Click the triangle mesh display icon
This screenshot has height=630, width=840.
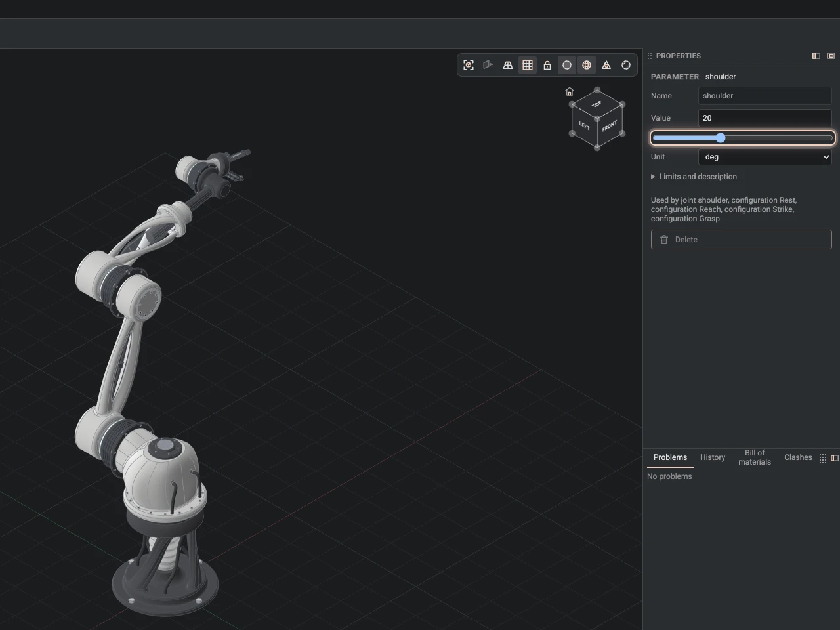606,65
